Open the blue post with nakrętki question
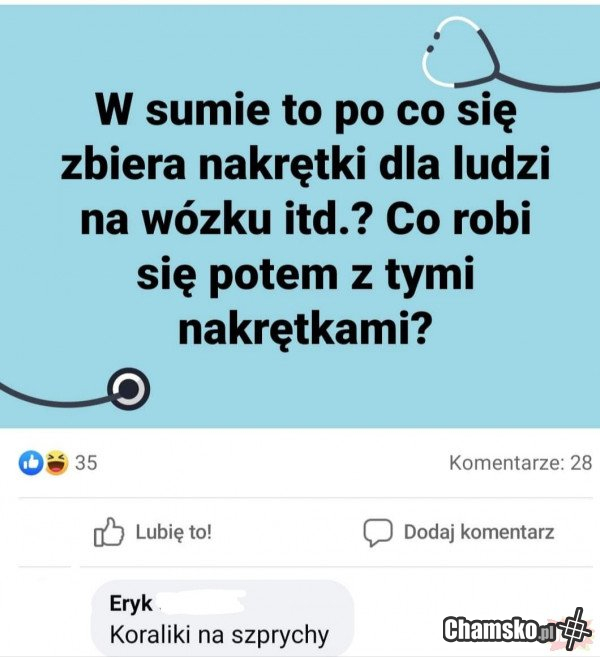Image resolution: width=600 pixels, height=657 pixels. [x=300, y=217]
